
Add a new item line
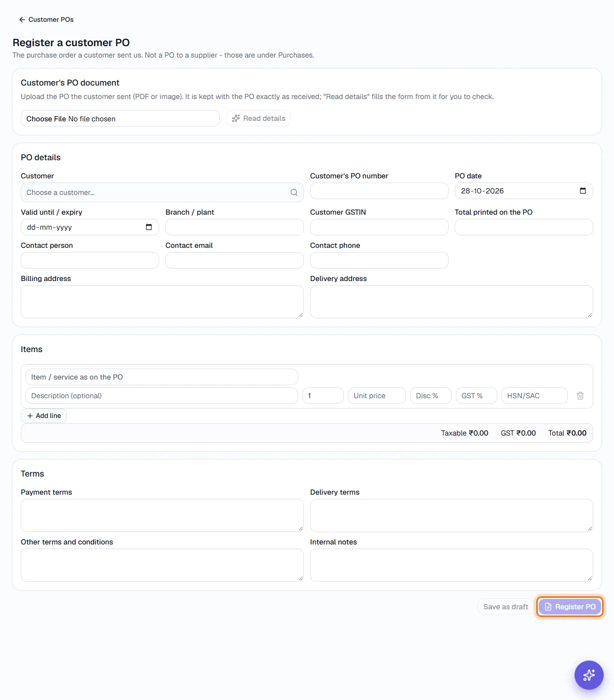point(44,416)
